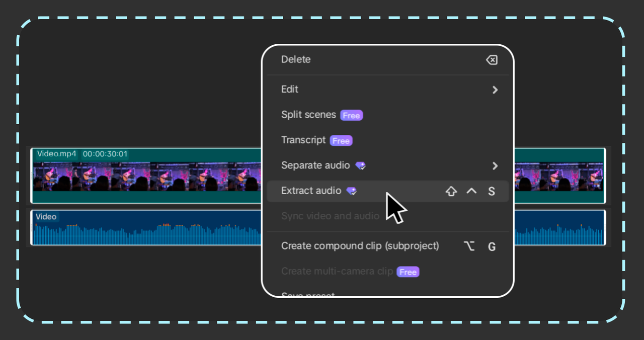
Task: Click the premium diamond next to Extract audio
Action: coord(352,191)
